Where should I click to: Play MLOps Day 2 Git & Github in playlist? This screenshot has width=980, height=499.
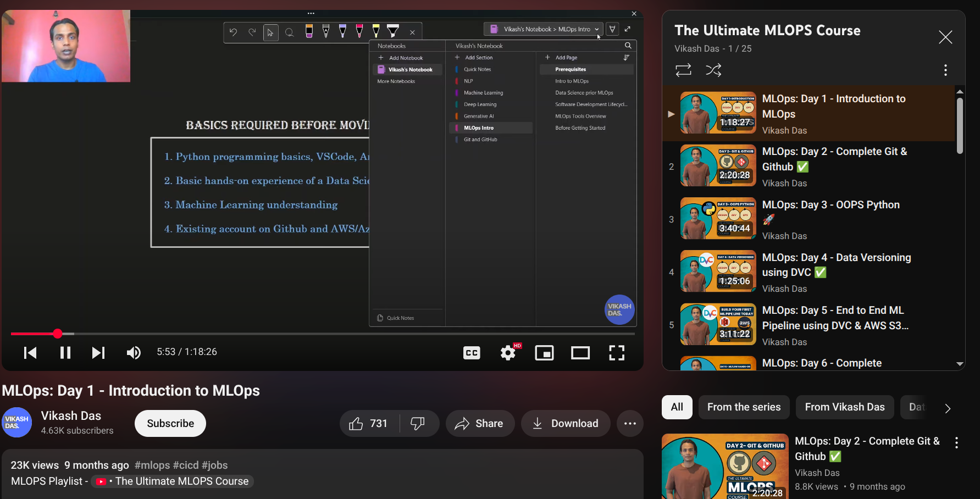click(809, 167)
